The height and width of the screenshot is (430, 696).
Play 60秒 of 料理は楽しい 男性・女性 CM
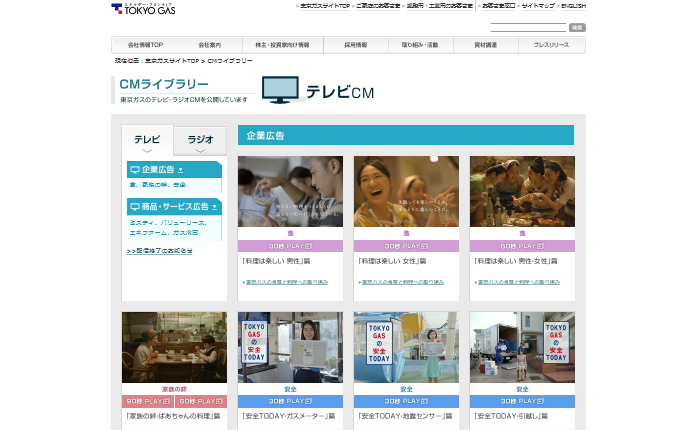point(522,246)
